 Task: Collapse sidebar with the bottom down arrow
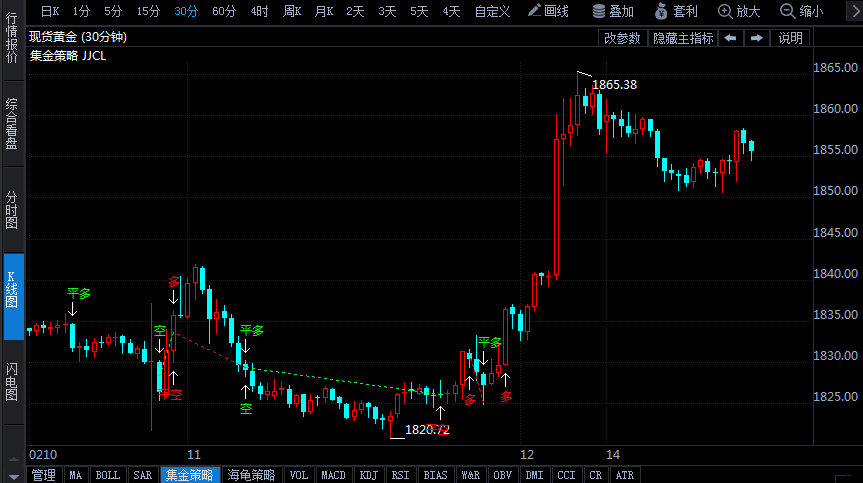[14, 476]
